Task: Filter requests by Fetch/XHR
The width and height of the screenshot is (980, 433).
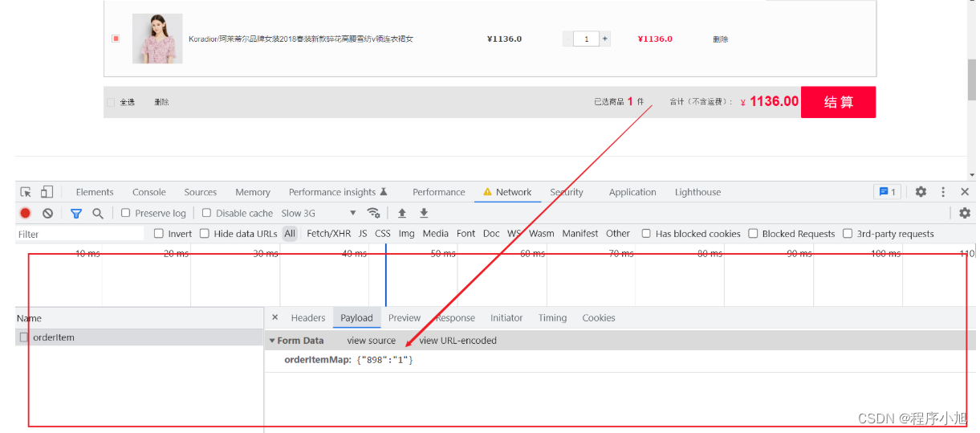Action: 329,234
